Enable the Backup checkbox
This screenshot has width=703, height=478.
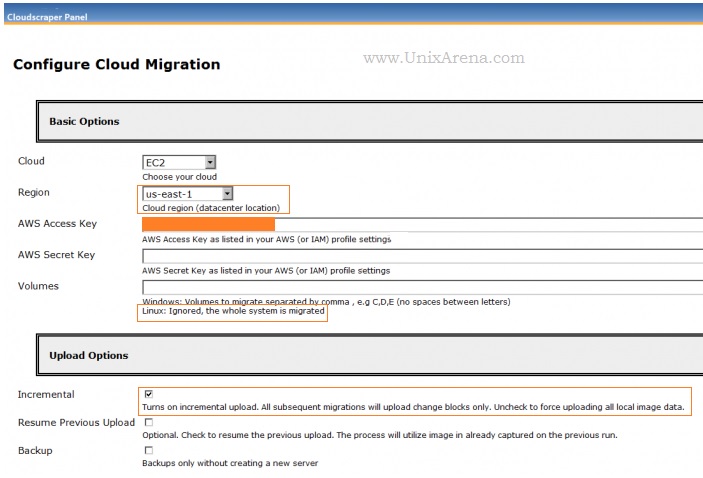tap(149, 450)
